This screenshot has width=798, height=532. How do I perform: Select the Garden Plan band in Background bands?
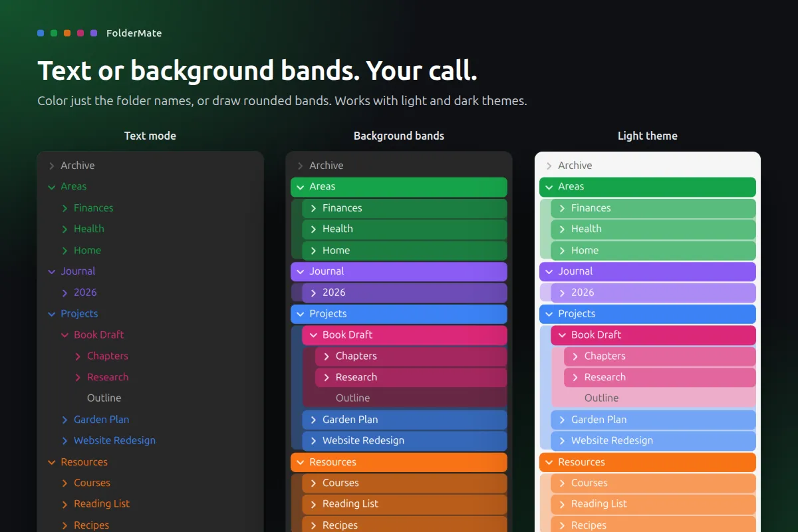click(x=405, y=420)
